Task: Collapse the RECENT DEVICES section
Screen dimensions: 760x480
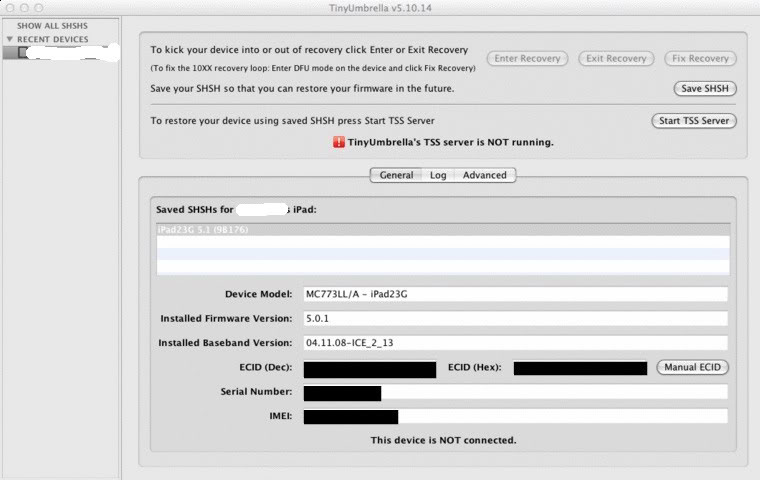Action: click(10, 39)
